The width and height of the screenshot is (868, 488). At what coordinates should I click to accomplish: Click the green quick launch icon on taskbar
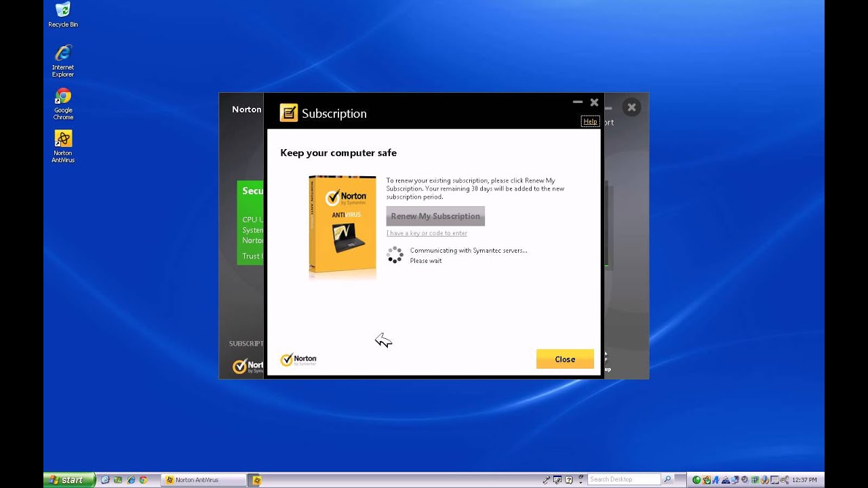coord(118,480)
